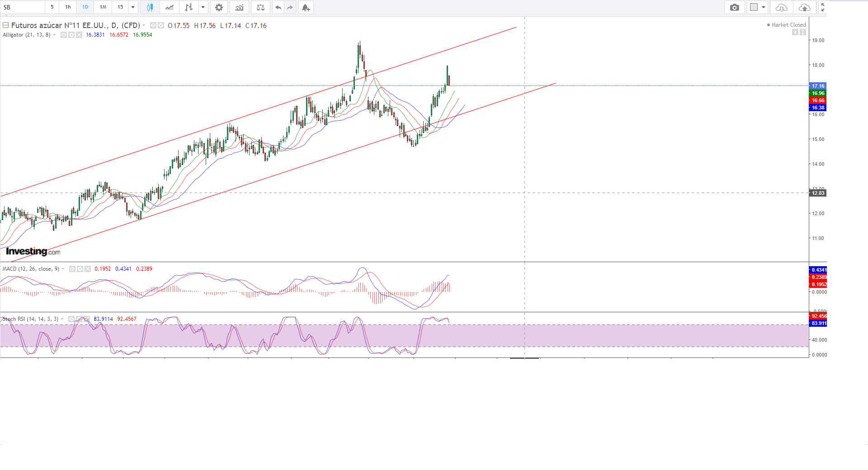Remove the MACD indicator with X
The width and height of the screenshot is (868, 470).
(x=88, y=269)
